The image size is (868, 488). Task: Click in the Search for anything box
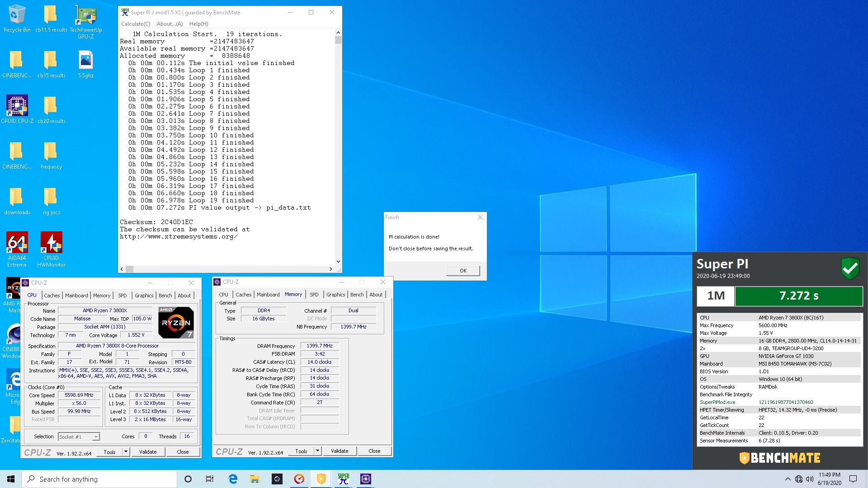tap(99, 479)
